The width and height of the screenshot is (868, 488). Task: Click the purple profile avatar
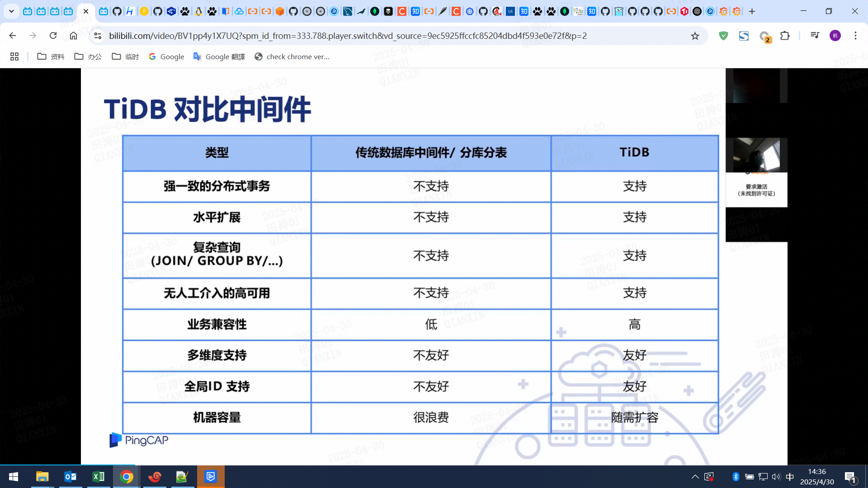point(835,36)
